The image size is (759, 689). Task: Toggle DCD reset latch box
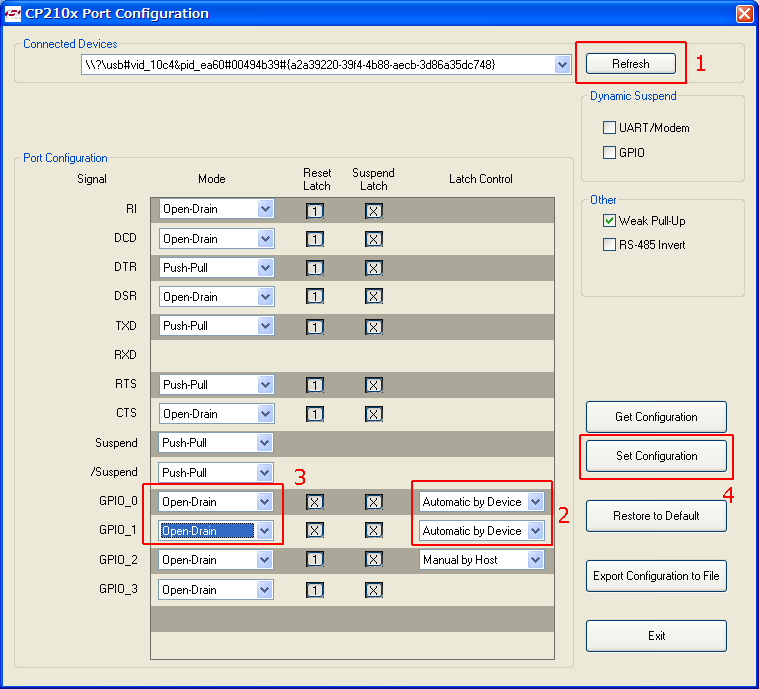point(315,239)
